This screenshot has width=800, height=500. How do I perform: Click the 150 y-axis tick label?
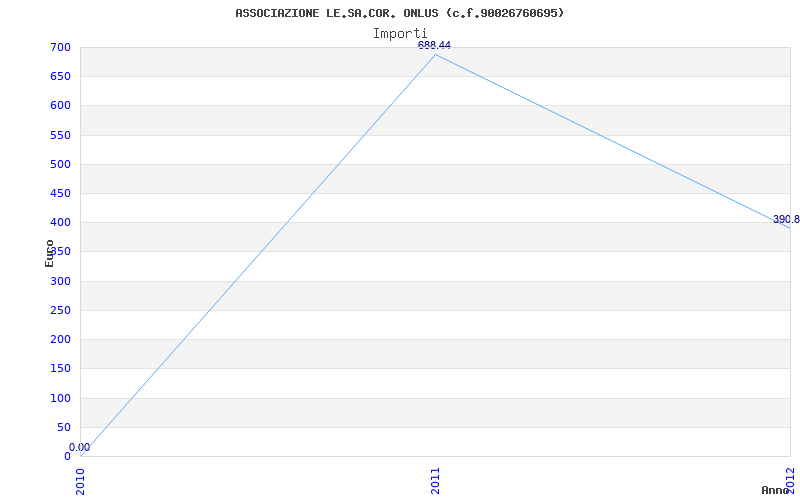click(x=60, y=368)
